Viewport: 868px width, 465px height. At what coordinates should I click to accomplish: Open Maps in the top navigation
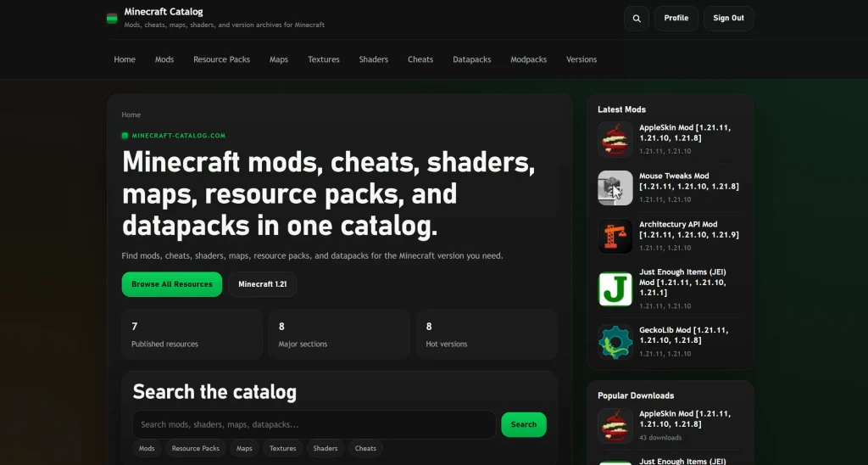278,59
